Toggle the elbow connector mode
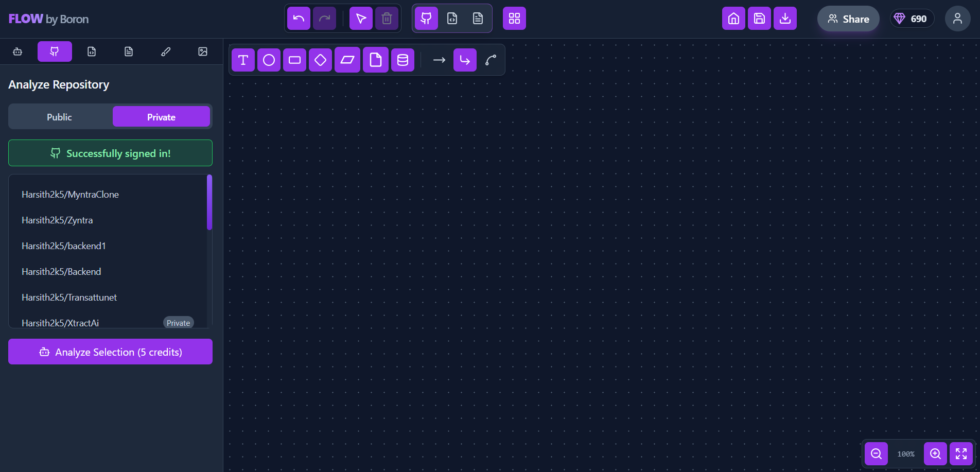 coord(465,60)
